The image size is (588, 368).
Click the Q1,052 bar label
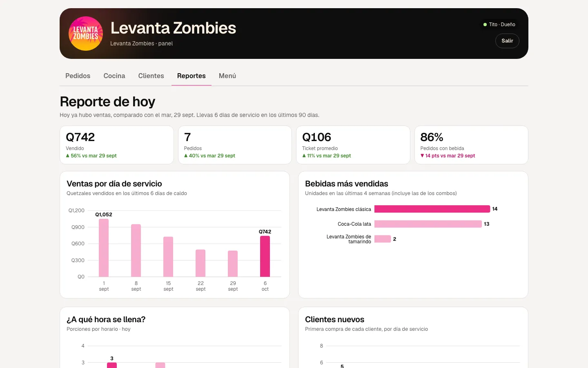(x=104, y=215)
